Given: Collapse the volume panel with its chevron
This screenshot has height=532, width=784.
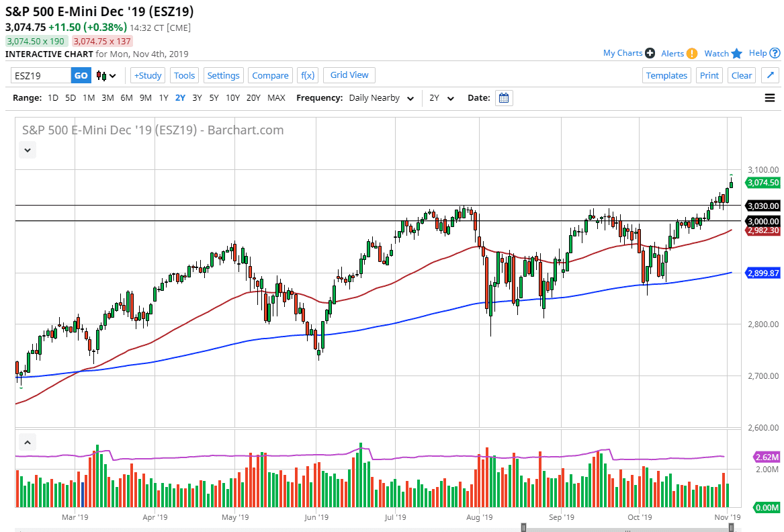Looking at the screenshot, I should point(27,442).
